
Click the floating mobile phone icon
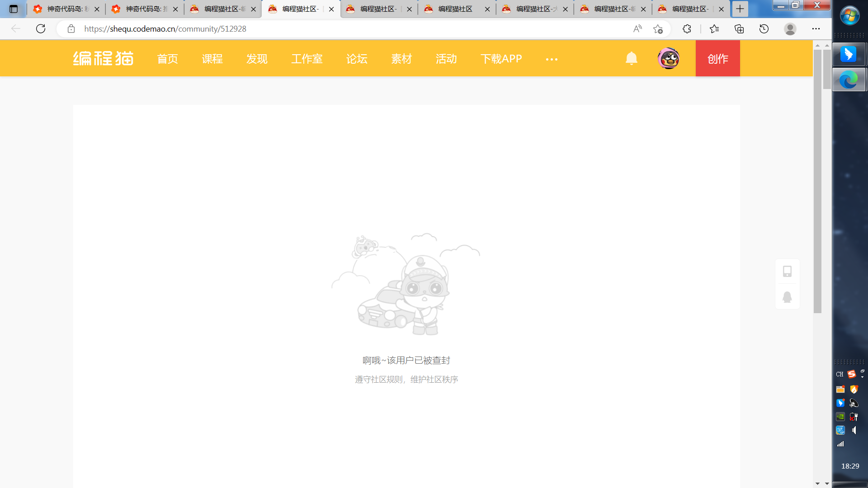pyautogui.click(x=787, y=271)
